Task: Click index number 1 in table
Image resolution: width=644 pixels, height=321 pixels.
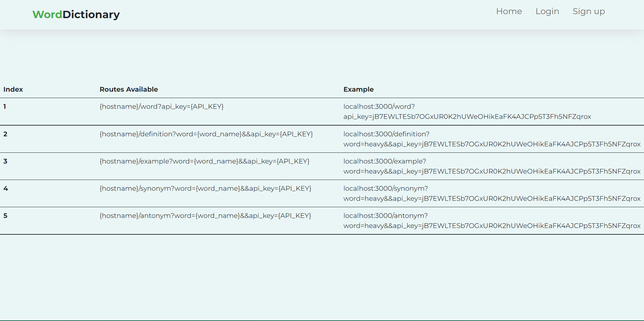Action: click(x=5, y=106)
